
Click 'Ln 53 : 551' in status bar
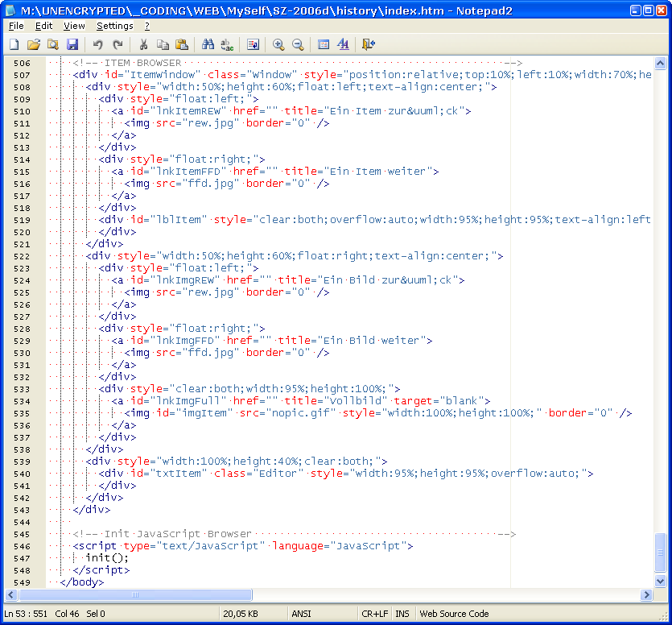[x=26, y=614]
